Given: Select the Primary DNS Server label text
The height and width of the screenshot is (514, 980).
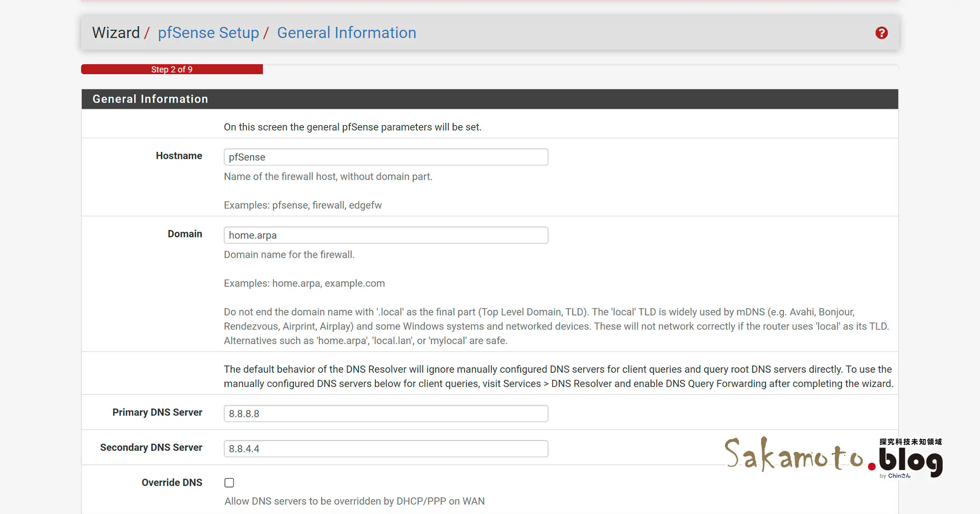Looking at the screenshot, I should (157, 412).
